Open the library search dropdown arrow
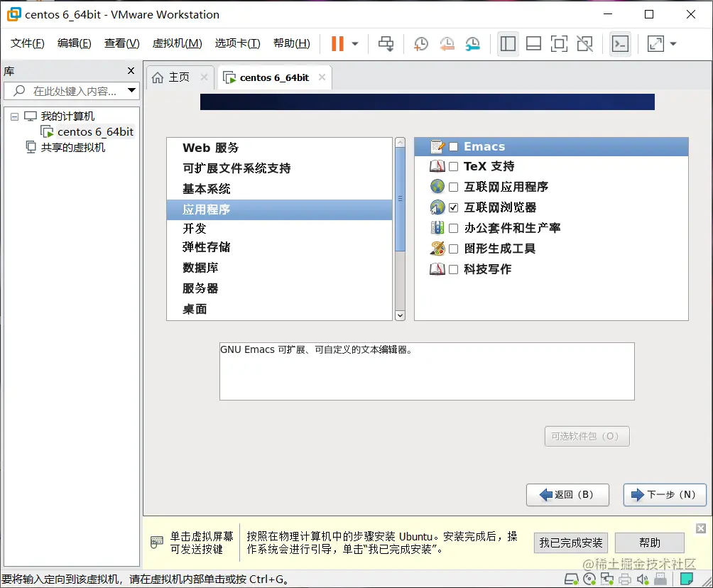The width and height of the screenshot is (713, 588). tap(131, 90)
